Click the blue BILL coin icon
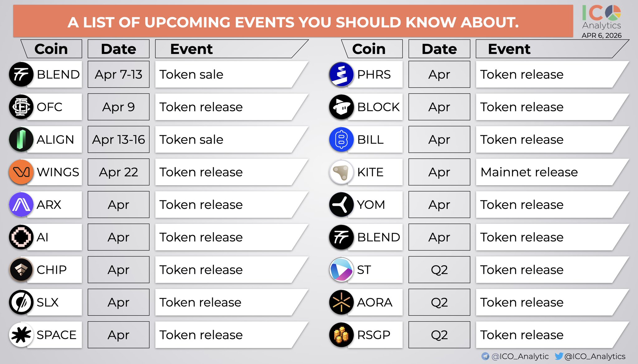Screen dimensions: 638x364 point(341,139)
